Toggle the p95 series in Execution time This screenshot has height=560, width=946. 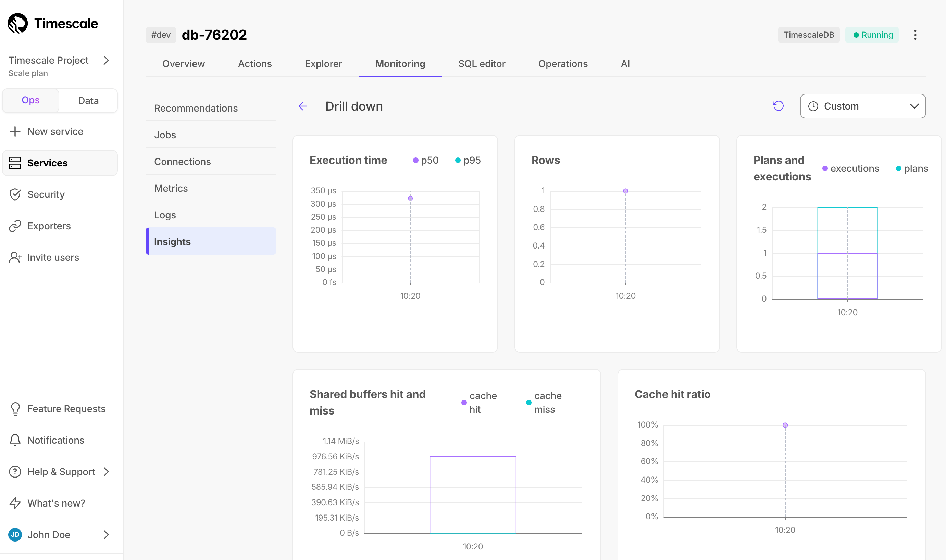468,161
